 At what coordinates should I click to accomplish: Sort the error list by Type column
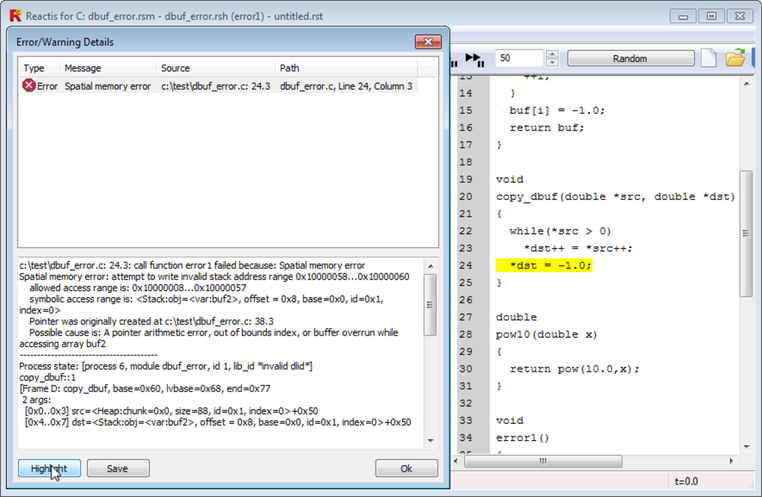(38, 68)
